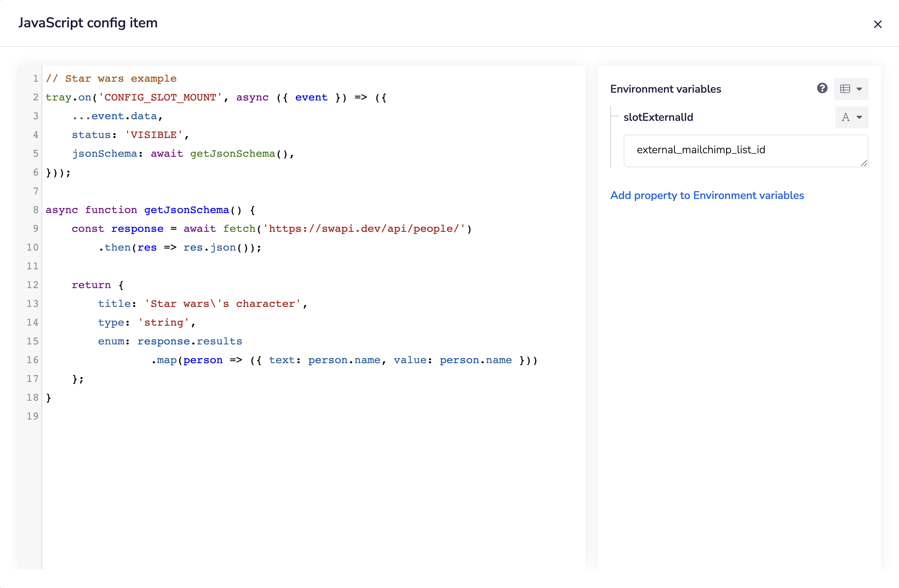Close the JavaScript config item dialog
Screen dimensions: 899x588
coord(878,24)
